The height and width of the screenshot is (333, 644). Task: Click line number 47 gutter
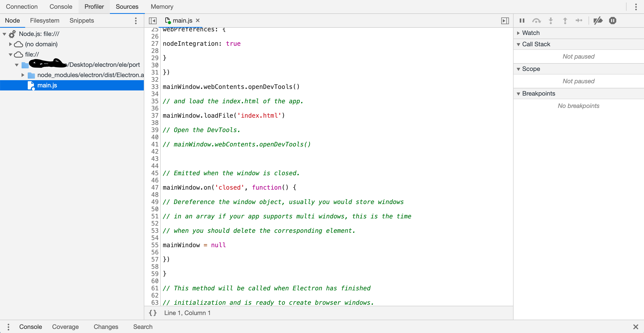pos(155,188)
